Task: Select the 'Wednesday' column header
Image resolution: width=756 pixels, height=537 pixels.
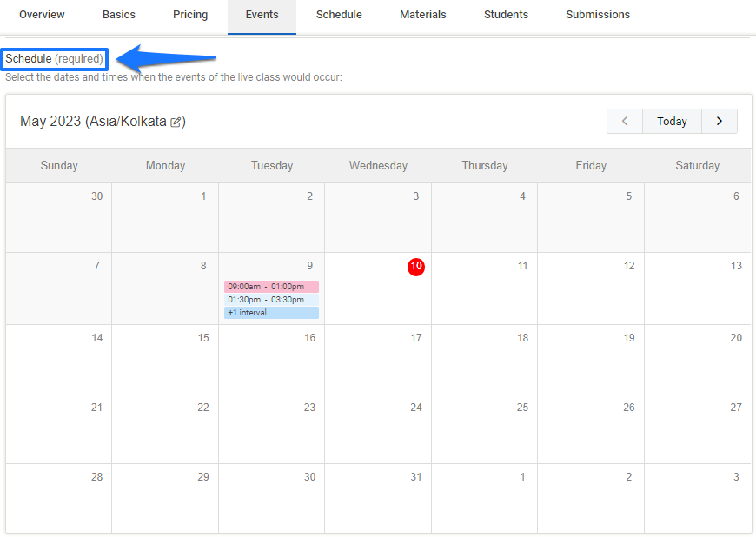Action: [378, 165]
